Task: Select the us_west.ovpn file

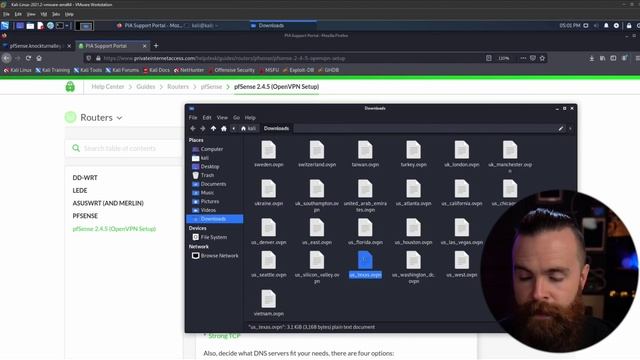Action: pos(462,264)
